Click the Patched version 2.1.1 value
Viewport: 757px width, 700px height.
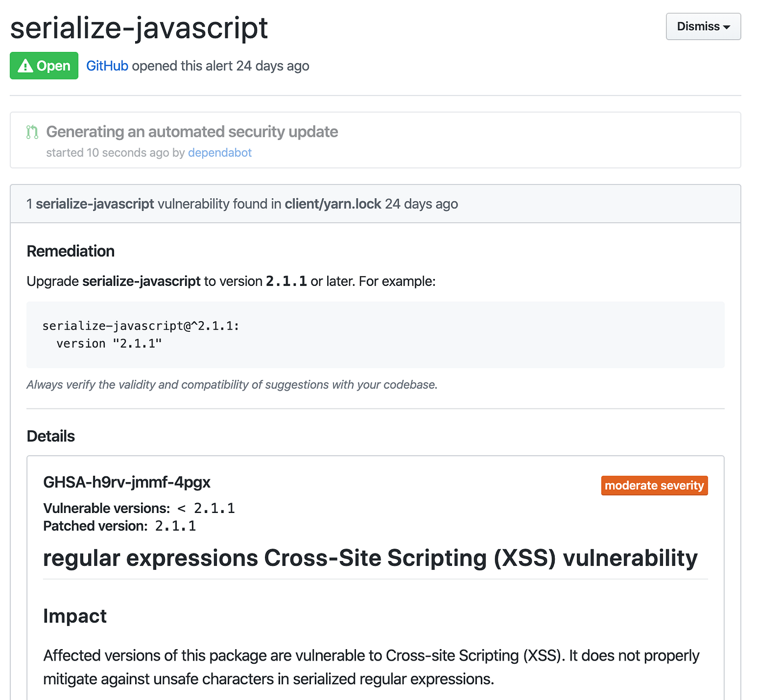coord(175,525)
